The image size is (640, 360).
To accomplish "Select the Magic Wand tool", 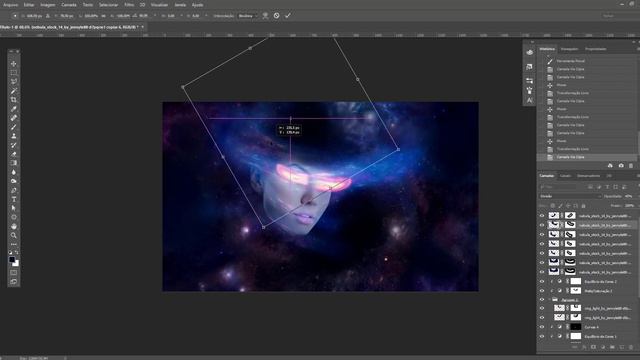I will point(13,91).
